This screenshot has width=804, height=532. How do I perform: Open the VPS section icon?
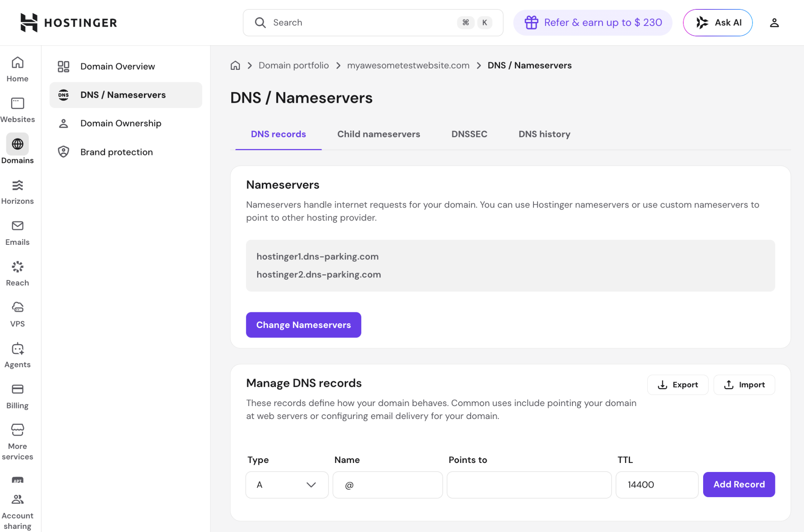click(x=17, y=307)
